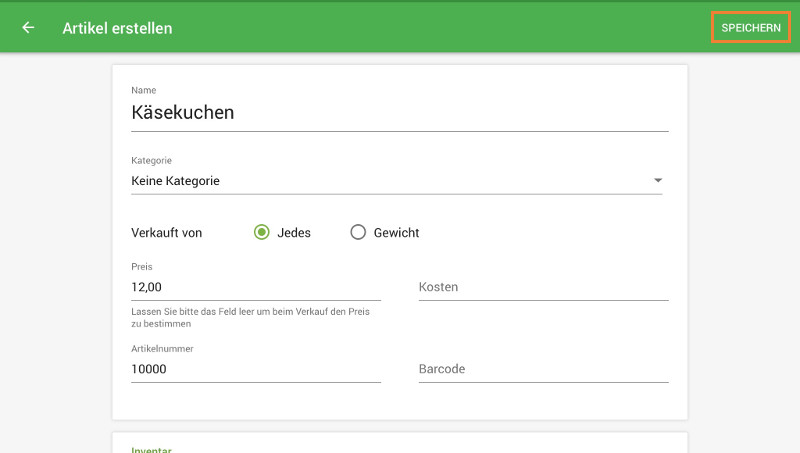Screen dimensions: 800x453
Task: Click into the empty Barcode field
Action: click(543, 369)
